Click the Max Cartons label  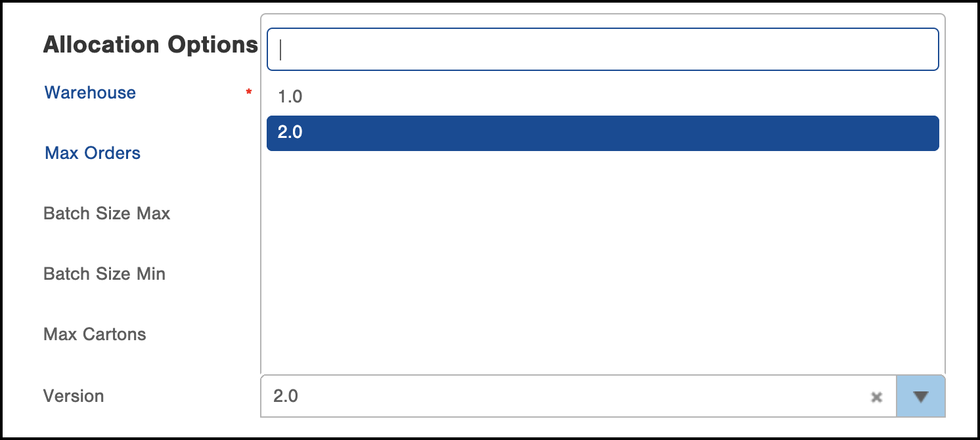pyautogui.click(x=95, y=334)
